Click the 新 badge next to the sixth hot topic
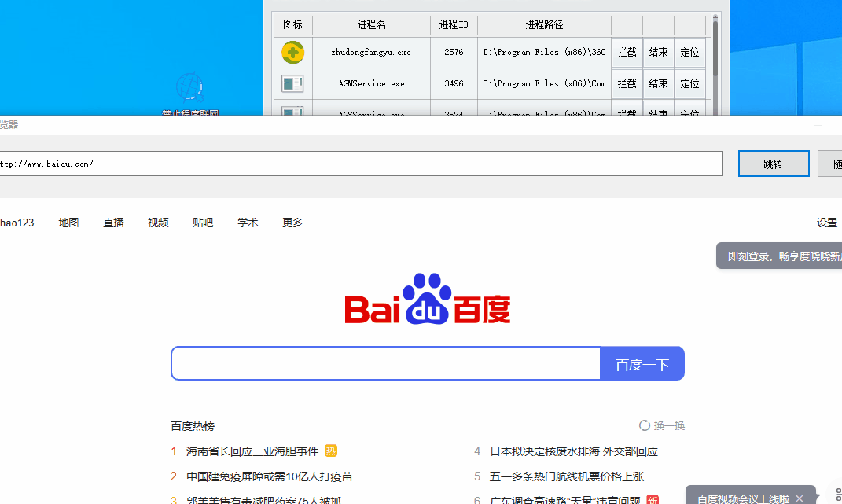 point(652,500)
